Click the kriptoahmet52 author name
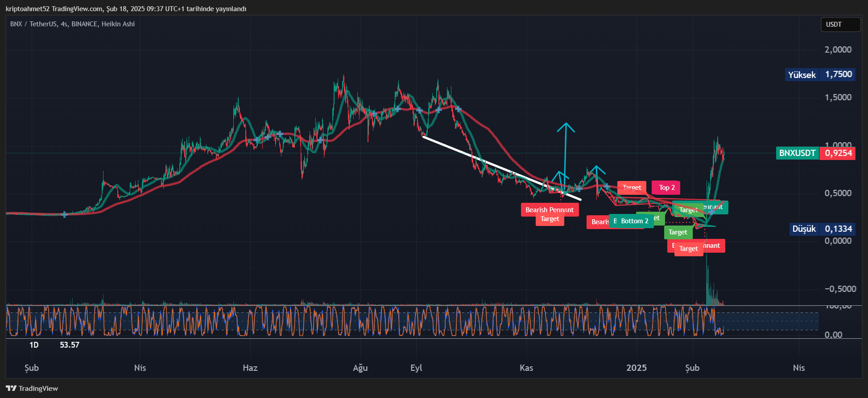The image size is (868, 398). click(28, 9)
